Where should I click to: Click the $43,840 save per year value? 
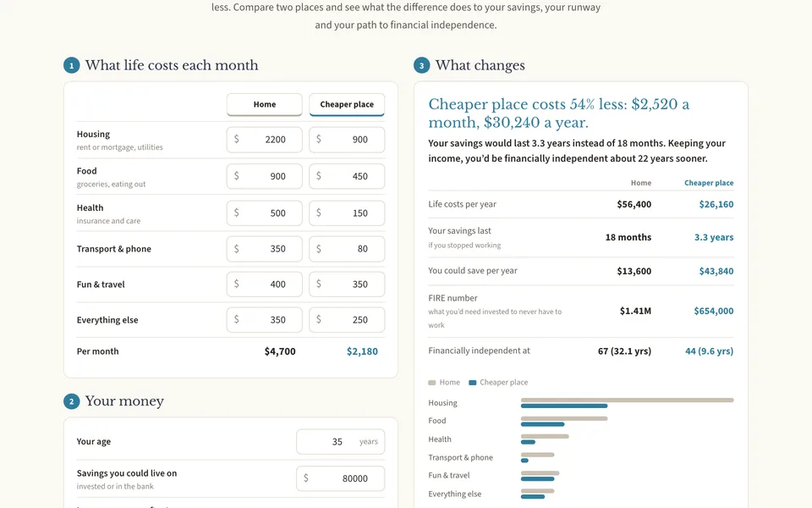pos(716,271)
